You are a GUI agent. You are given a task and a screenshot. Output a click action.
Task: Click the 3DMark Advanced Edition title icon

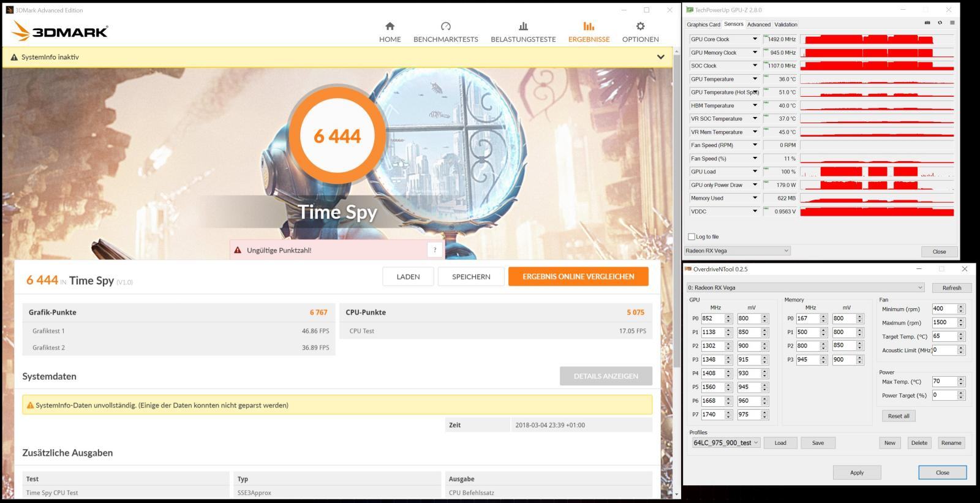pos(10,10)
